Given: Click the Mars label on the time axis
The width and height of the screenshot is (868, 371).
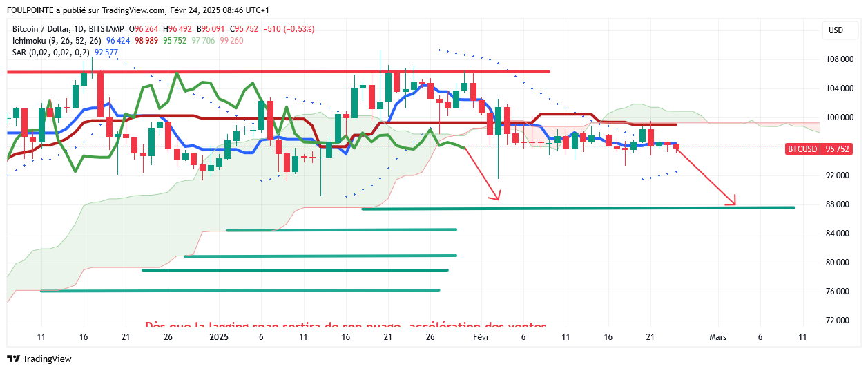Looking at the screenshot, I should [x=718, y=337].
